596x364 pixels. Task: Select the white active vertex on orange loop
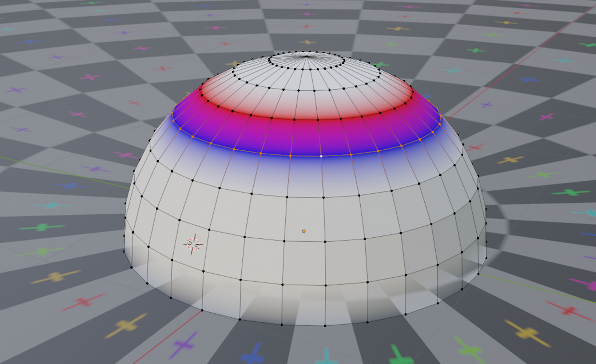pos(321,156)
